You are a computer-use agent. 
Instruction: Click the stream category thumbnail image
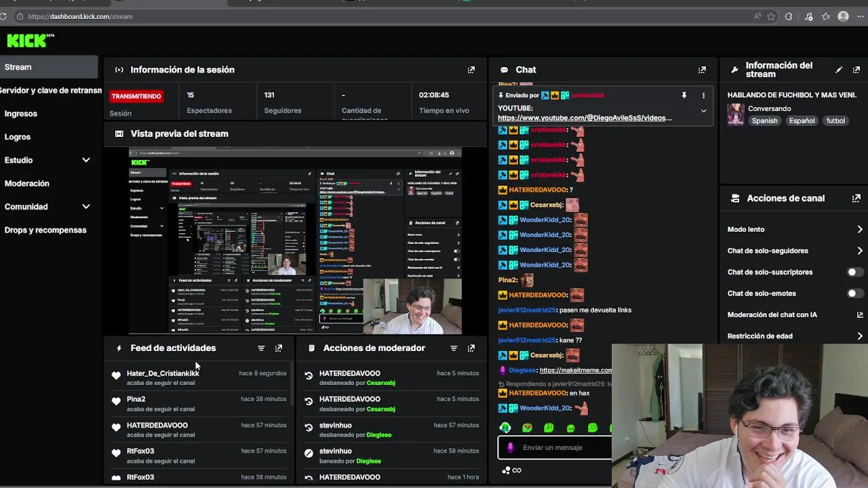[735, 115]
